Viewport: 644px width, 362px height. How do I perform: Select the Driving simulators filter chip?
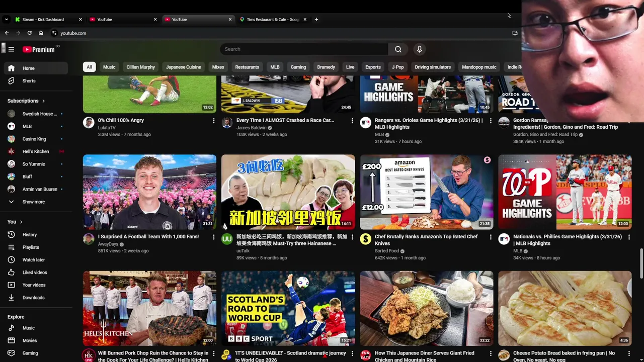(x=433, y=67)
